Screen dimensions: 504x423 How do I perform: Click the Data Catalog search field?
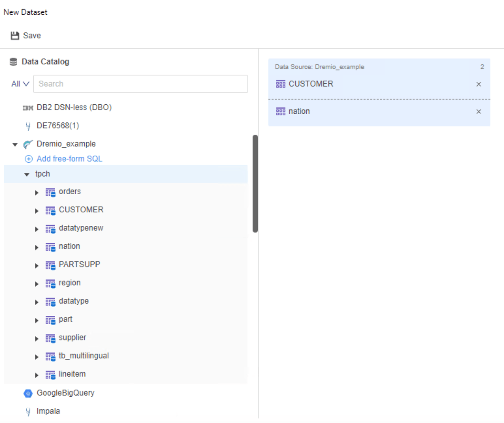141,84
